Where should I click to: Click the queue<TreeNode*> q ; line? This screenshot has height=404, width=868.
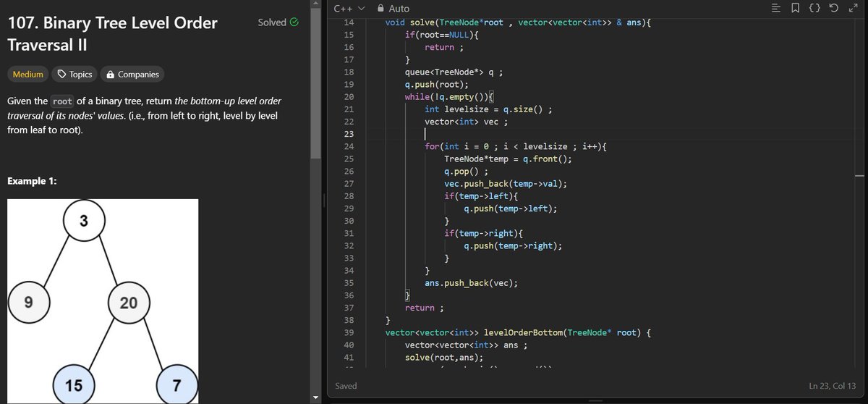454,72
